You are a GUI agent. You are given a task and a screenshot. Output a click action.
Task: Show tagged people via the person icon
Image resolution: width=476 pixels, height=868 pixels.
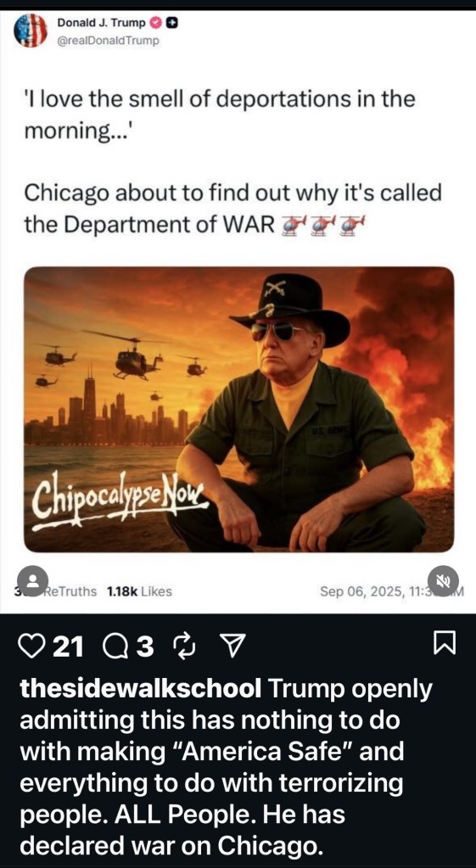click(x=32, y=580)
